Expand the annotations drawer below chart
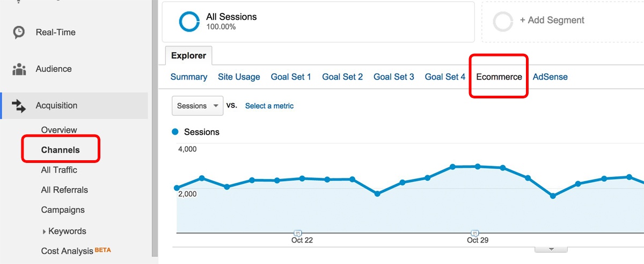Screen dimensions: 644x264 (551, 249)
